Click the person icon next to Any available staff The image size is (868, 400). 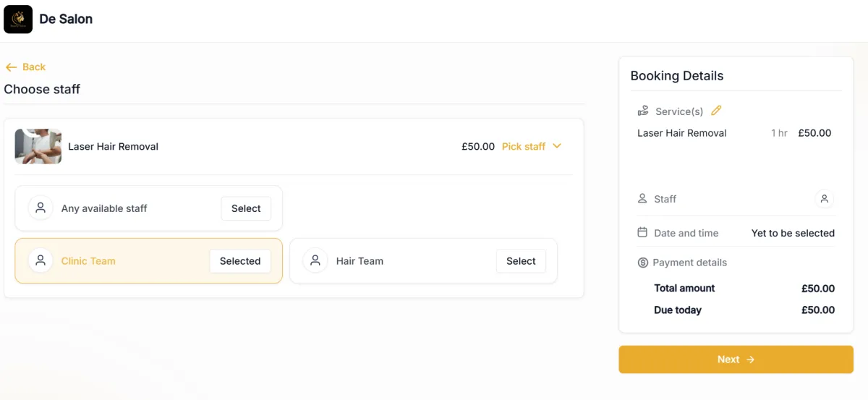point(41,208)
